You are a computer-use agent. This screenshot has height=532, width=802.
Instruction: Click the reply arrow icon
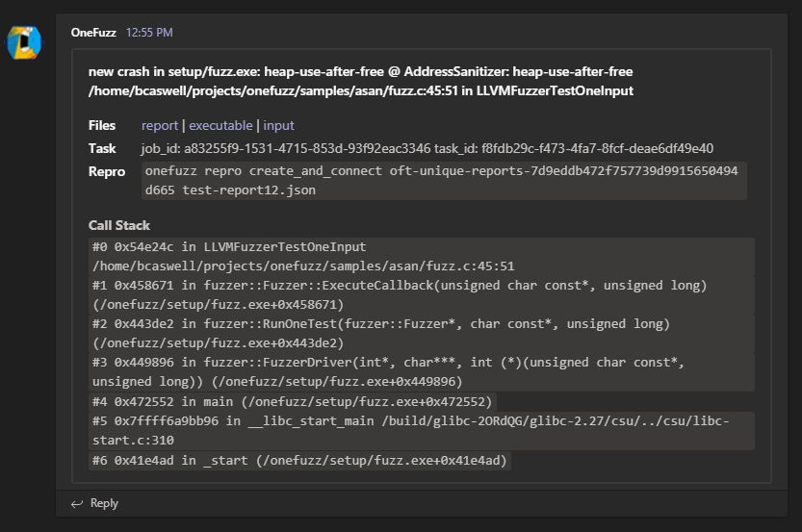[x=77, y=504]
